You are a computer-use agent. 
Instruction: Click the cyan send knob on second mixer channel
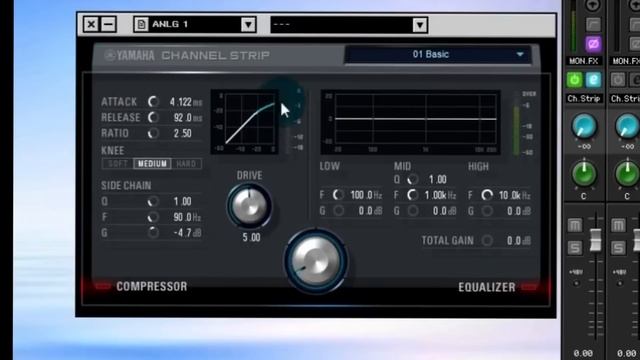(x=627, y=126)
